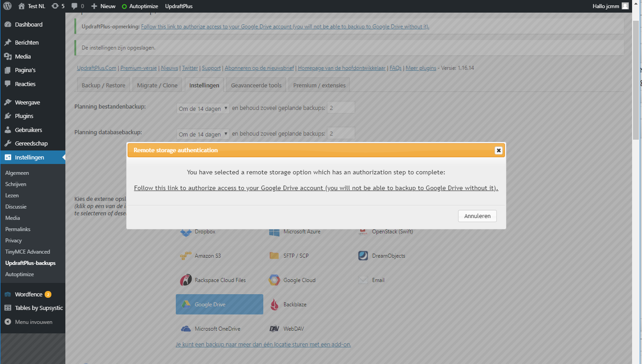
Task: Follow Google Drive authorize link in top notice
Action: 285,27
